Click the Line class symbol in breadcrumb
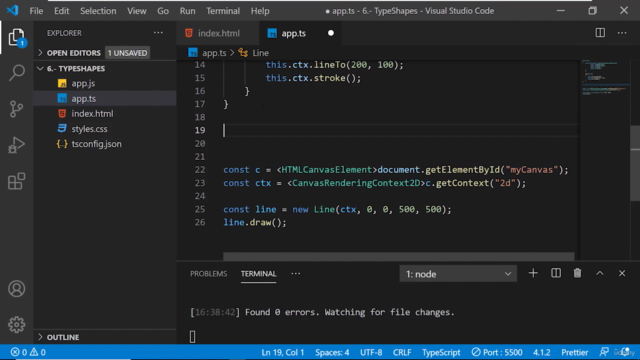 point(254,53)
